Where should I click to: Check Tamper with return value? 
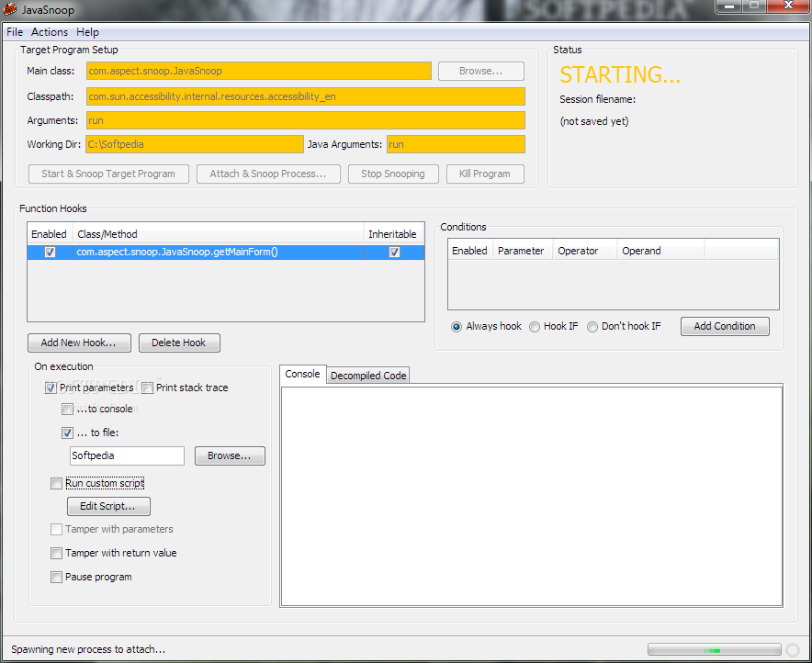(56, 554)
